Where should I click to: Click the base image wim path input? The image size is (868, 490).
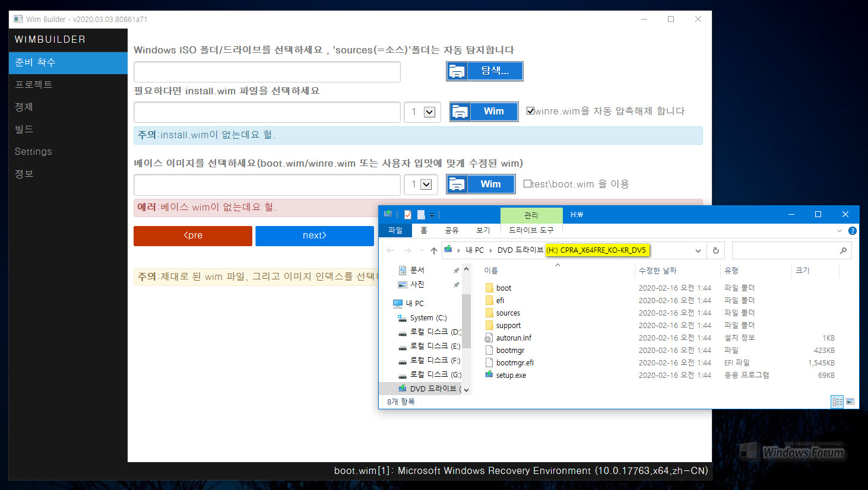point(267,184)
